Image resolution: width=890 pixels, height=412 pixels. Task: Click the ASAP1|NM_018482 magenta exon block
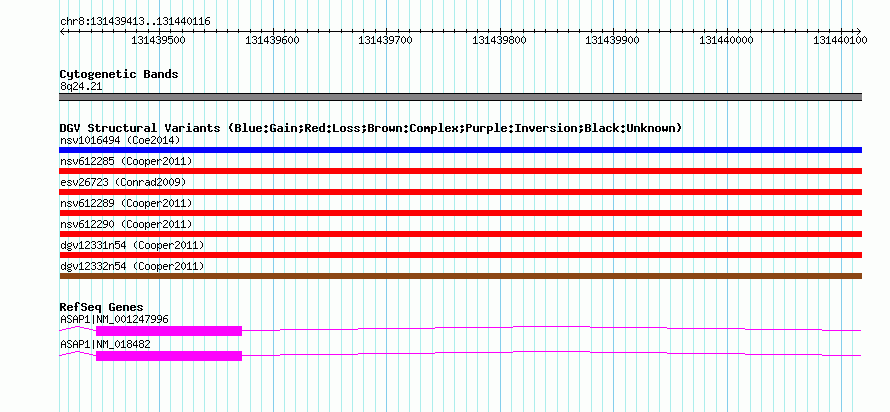pyautogui.click(x=169, y=356)
